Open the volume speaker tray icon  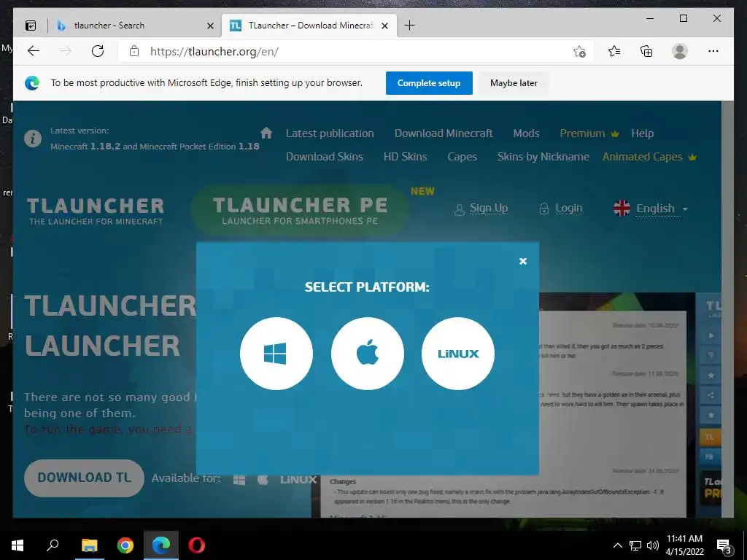pos(653,545)
